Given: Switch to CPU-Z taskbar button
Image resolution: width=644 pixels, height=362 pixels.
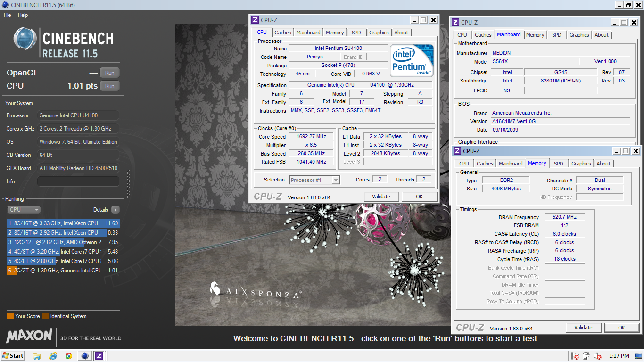Looking at the screenshot, I should pos(99,356).
